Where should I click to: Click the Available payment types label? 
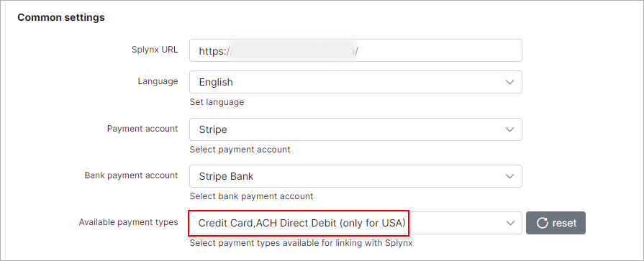[x=129, y=222]
